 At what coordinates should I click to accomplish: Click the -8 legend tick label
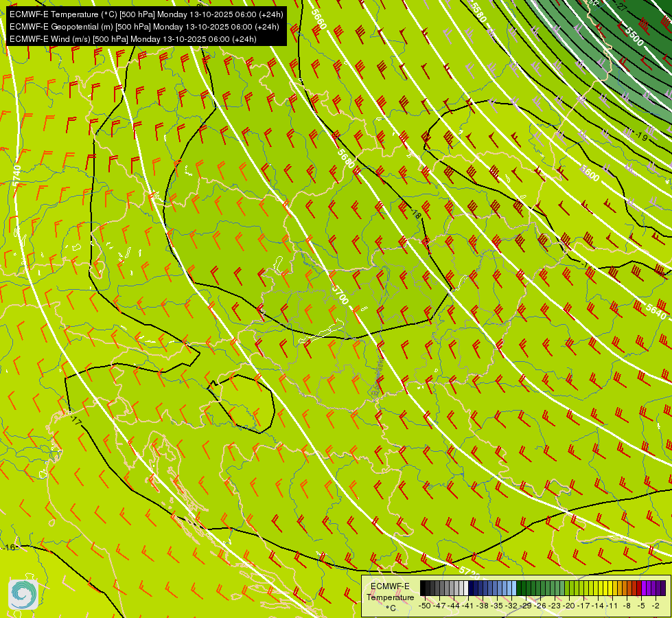tap(627, 606)
